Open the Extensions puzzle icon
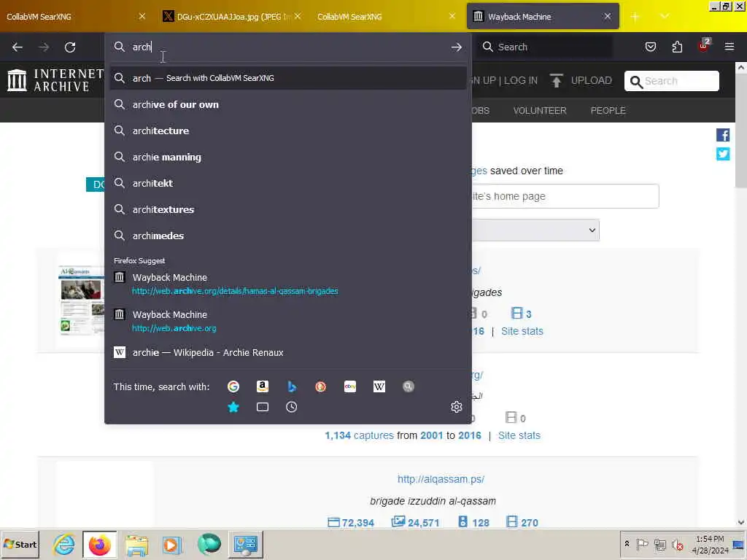 click(x=677, y=47)
